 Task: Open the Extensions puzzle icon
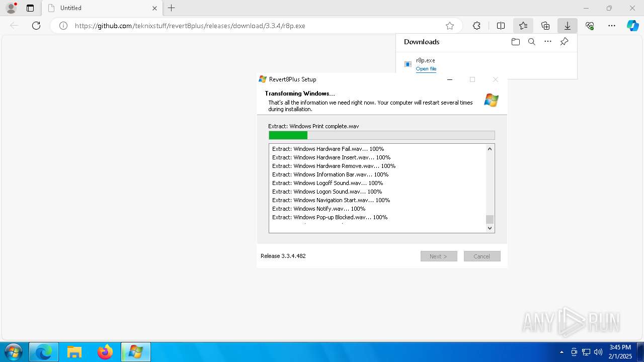(x=476, y=26)
